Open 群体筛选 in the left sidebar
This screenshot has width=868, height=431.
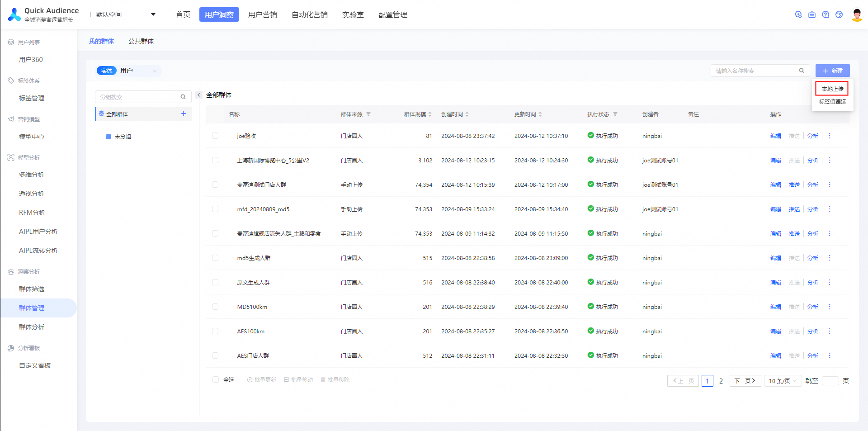click(x=32, y=289)
